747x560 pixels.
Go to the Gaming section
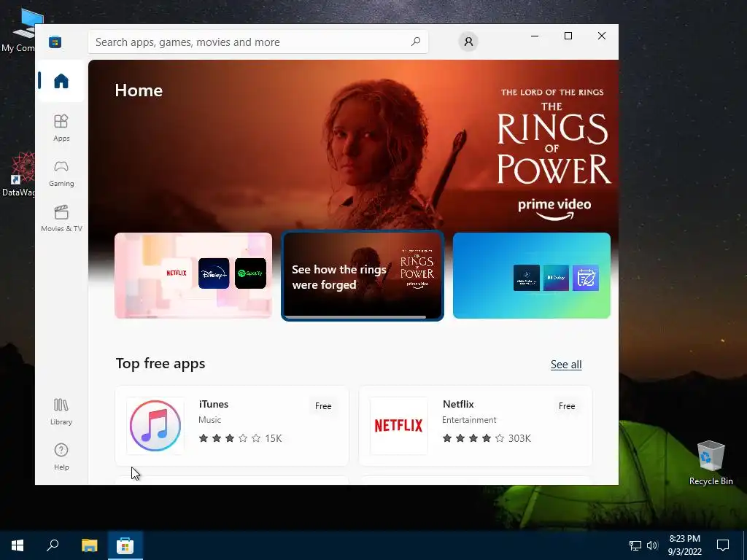click(x=61, y=174)
